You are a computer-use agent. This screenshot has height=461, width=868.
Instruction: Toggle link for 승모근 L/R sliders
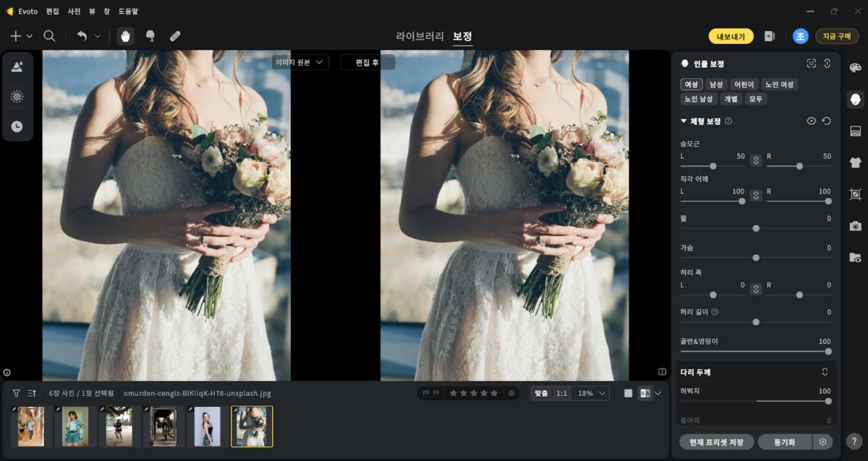[x=756, y=160]
